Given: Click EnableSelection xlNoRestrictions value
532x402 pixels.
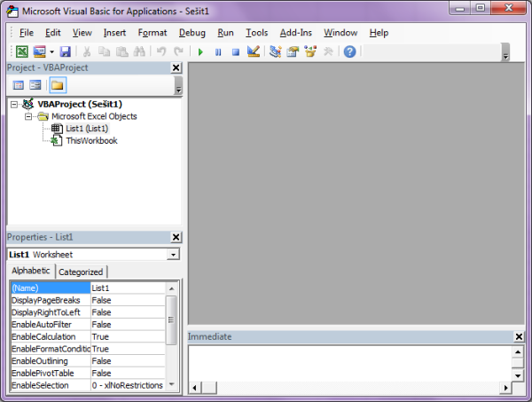Looking at the screenshot, I should (x=128, y=385).
